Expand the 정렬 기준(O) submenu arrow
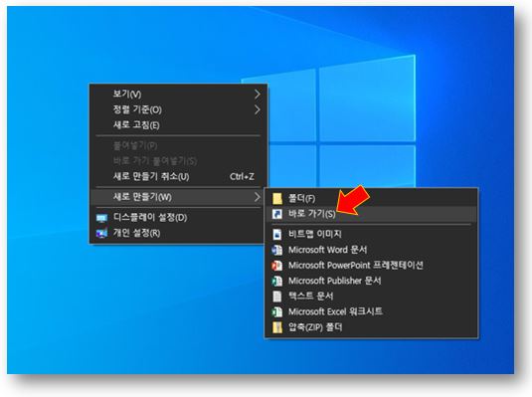Screen dimensions: 532x397 pyautogui.click(x=258, y=109)
